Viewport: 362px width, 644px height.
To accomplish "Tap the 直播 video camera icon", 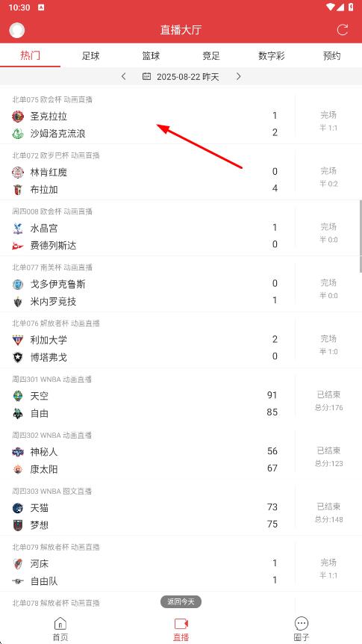I will point(181,624).
